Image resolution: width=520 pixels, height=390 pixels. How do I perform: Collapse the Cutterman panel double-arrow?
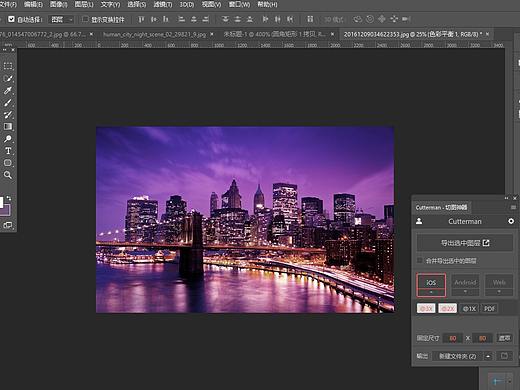click(x=507, y=198)
